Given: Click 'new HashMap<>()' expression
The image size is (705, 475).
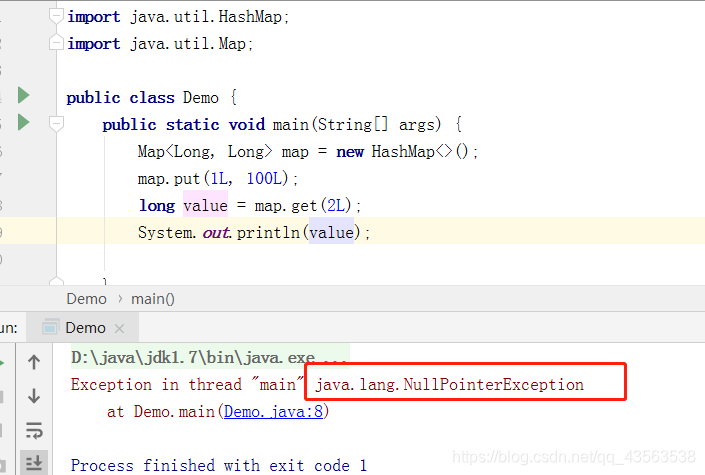Looking at the screenshot, I should click(403, 152).
